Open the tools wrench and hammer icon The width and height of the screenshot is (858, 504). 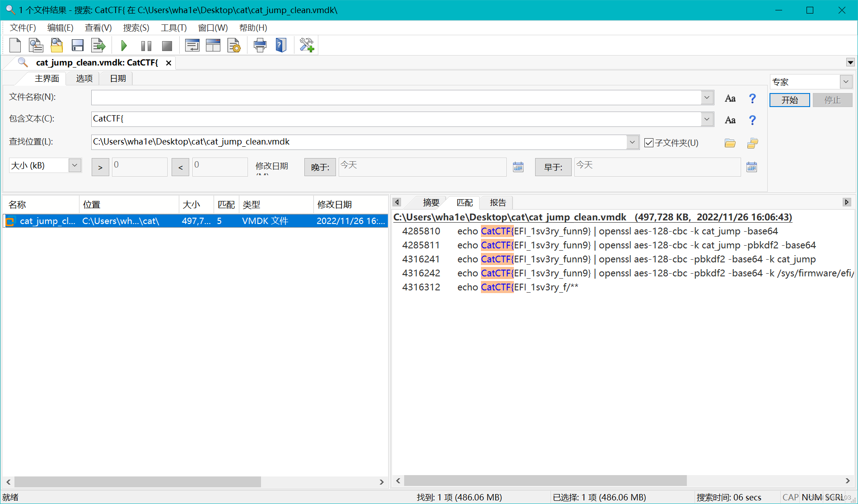pyautogui.click(x=307, y=45)
